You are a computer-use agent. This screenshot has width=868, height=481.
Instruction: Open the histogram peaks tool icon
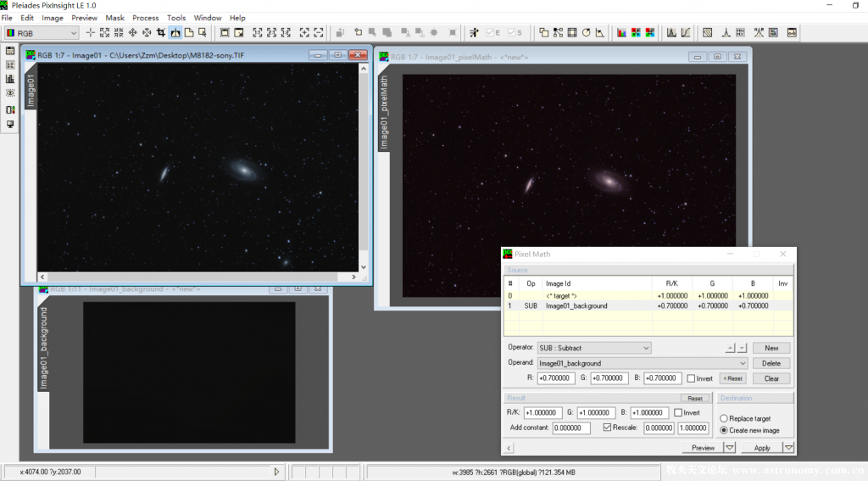point(671,33)
